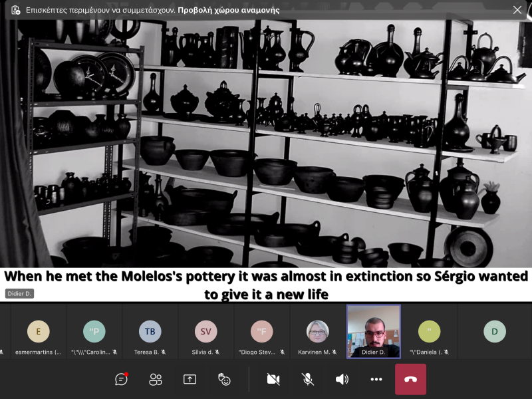Image resolution: width=532 pixels, height=399 pixels.
Task: Click the lobby notification clipboard icon
Action: pyautogui.click(x=16, y=10)
